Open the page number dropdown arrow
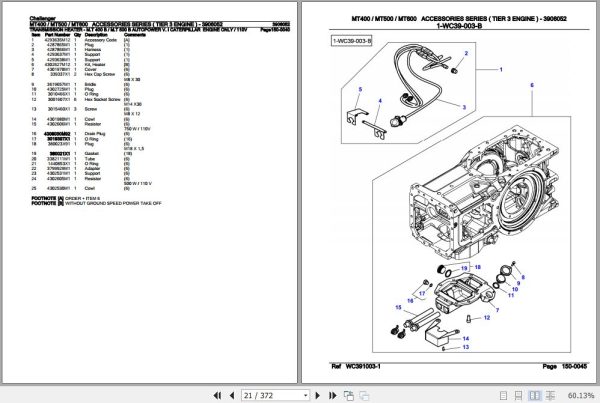This screenshot has width=600, height=403. coord(305,395)
